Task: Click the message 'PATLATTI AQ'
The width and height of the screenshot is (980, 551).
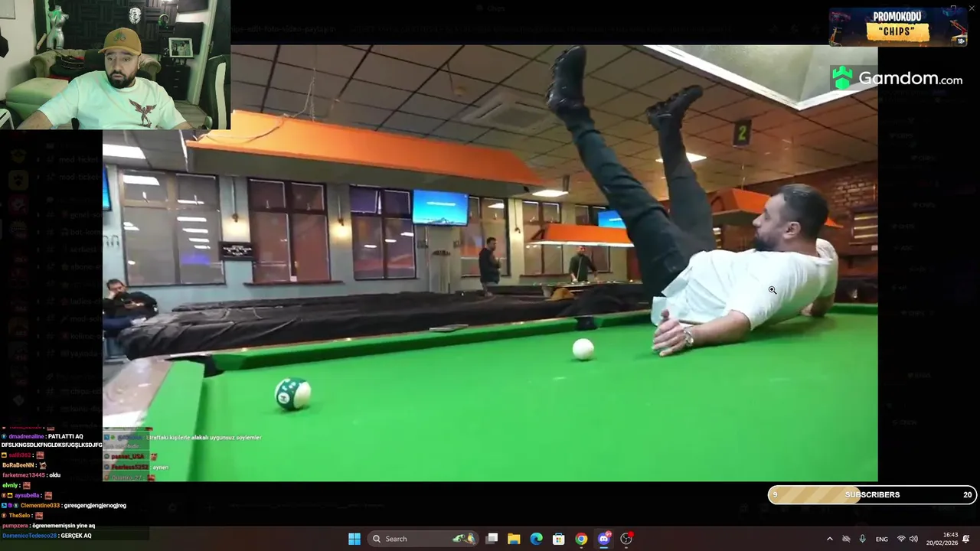Action: [66, 436]
